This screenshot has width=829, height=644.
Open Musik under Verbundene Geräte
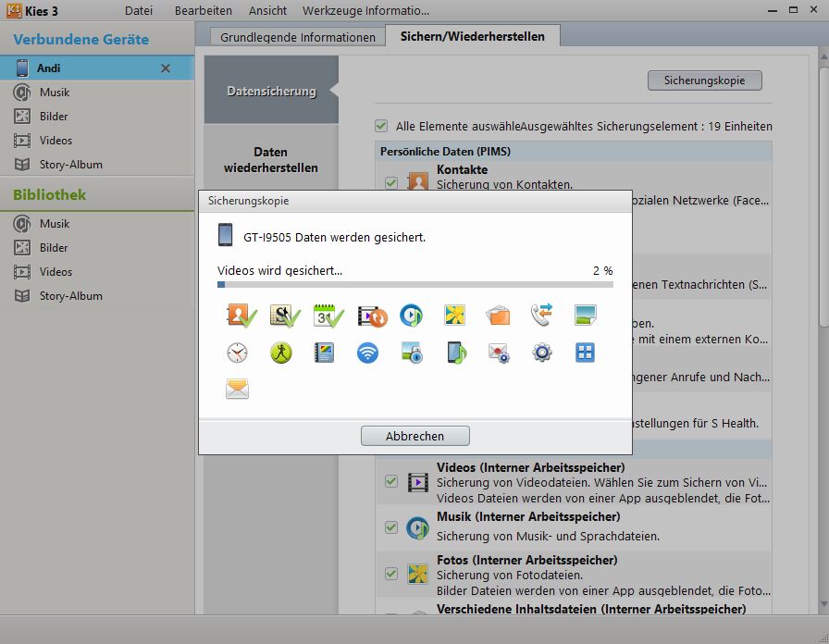[x=97, y=92]
